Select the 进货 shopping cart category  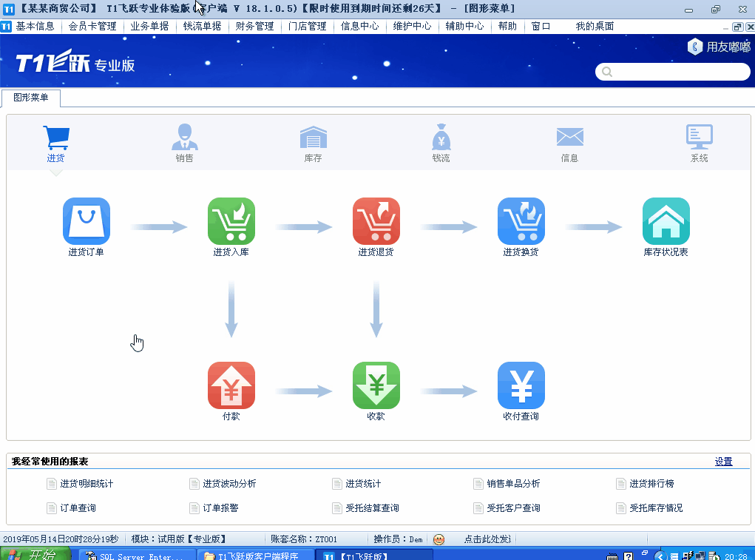pyautogui.click(x=56, y=144)
